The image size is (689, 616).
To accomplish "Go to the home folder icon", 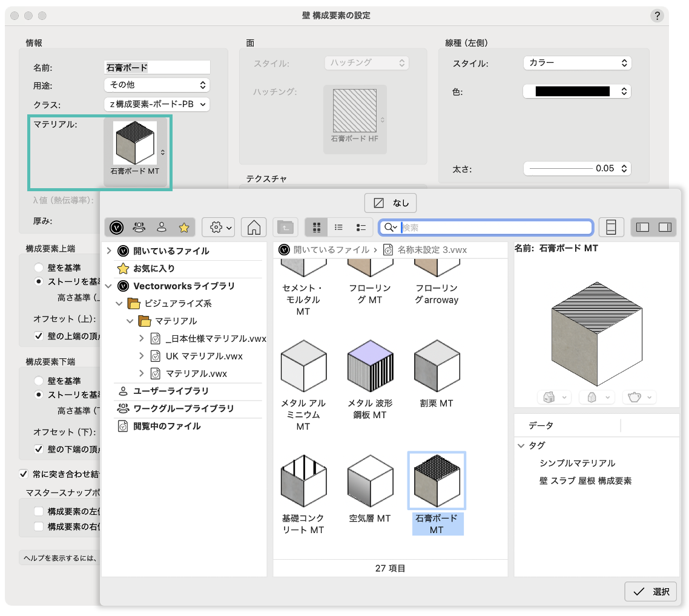I will click(x=254, y=228).
